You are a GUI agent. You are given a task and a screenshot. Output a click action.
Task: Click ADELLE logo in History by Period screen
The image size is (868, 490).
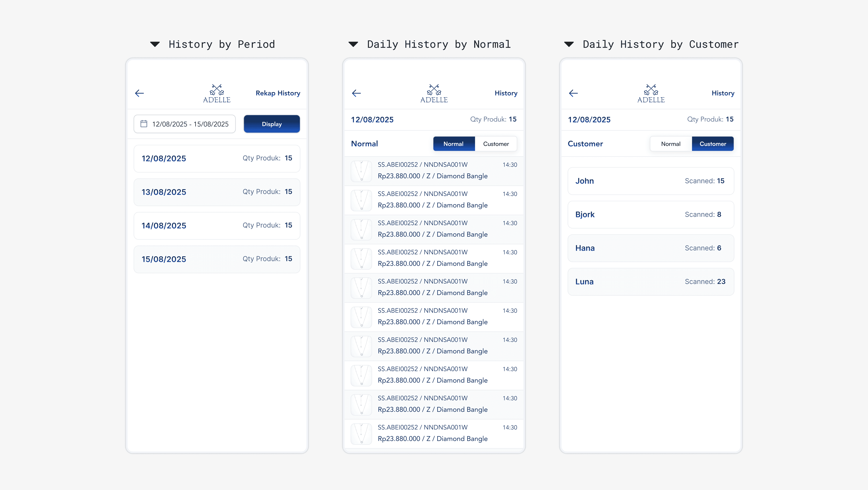217,93
